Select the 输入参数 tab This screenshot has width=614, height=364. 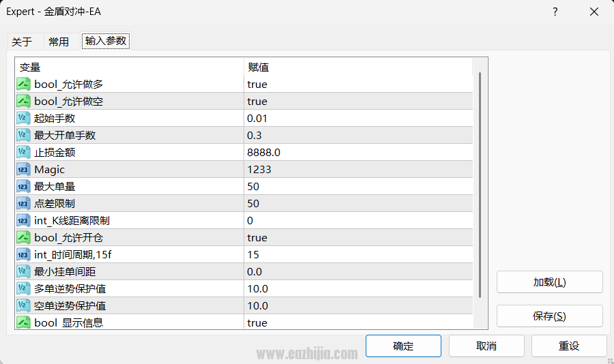(x=106, y=41)
